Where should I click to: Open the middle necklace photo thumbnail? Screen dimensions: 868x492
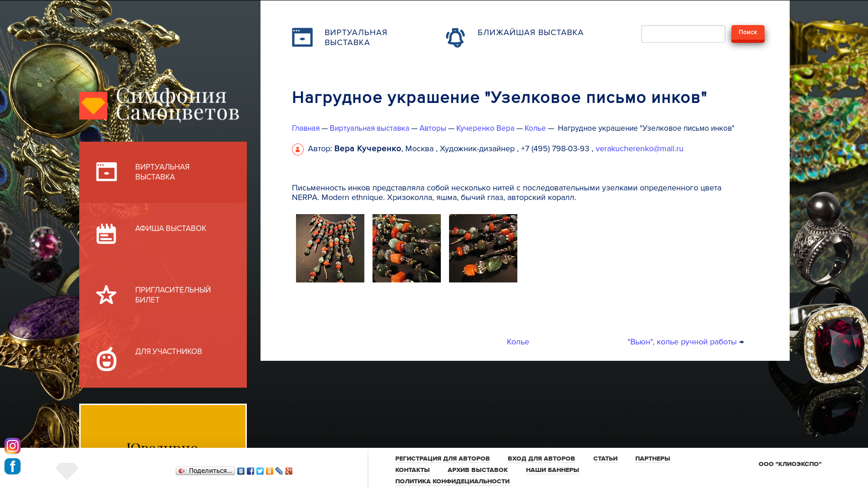coord(406,248)
